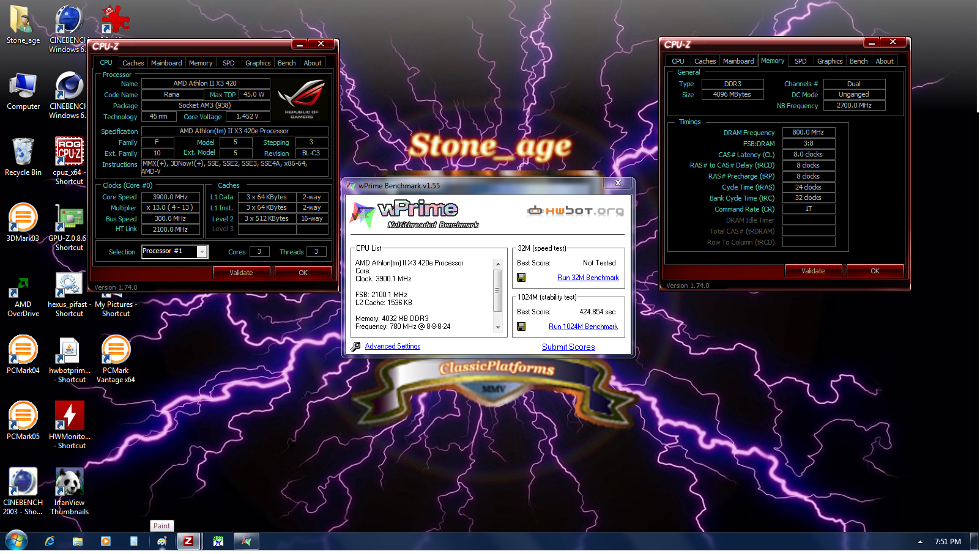Launch 3DMark03 from the desktop

[23, 223]
